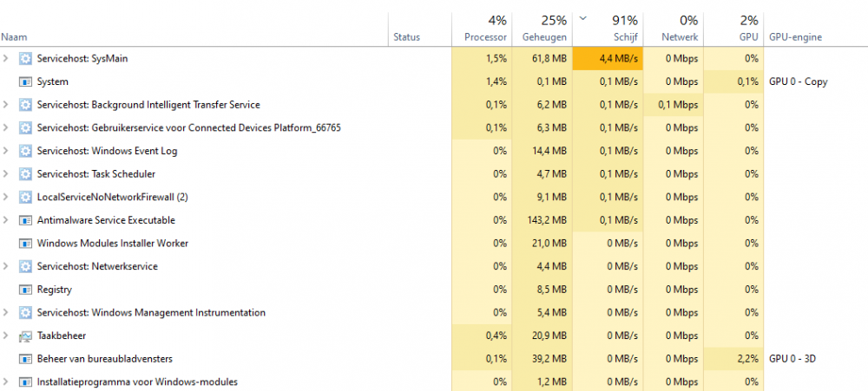Click the Servicehost: Task Scheduler gear icon

(x=25, y=173)
